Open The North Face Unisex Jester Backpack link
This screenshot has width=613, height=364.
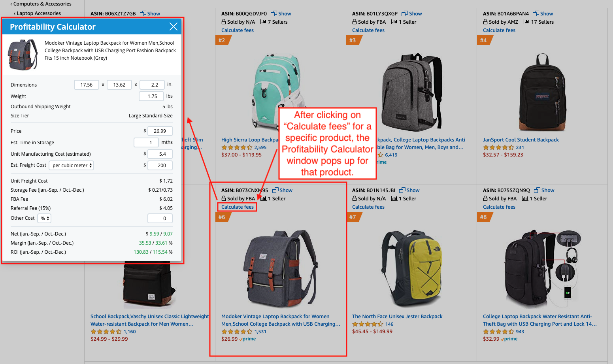pyautogui.click(x=397, y=316)
